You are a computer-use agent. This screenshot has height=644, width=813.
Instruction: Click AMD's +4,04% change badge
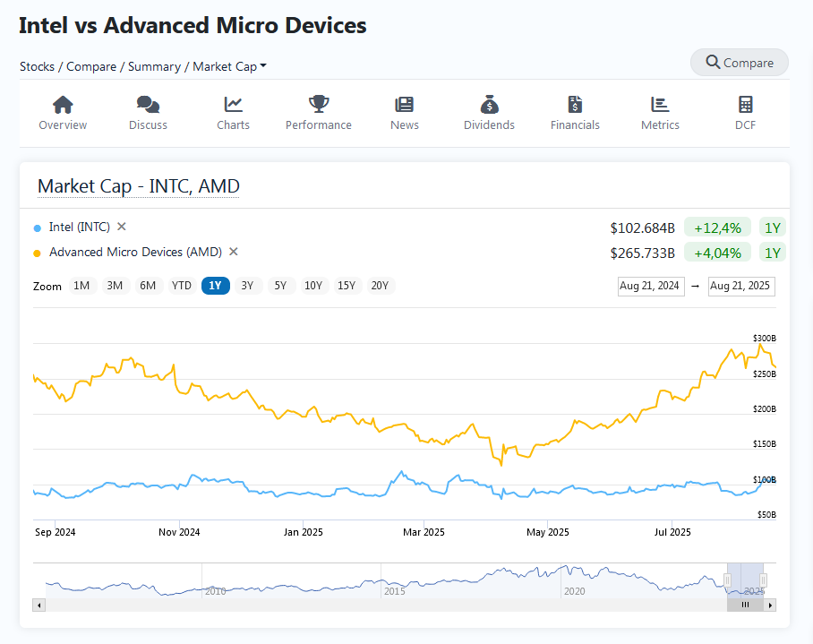717,253
